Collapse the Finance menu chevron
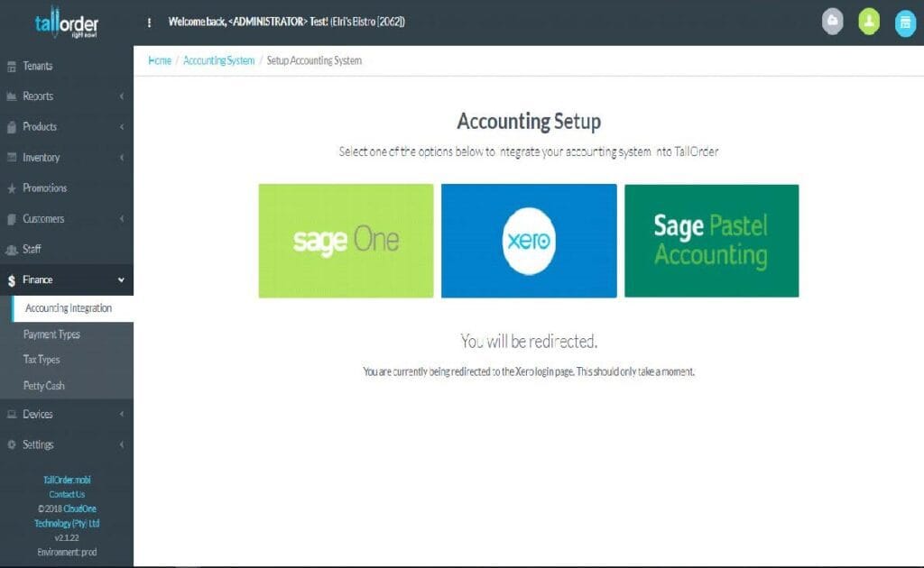The width and height of the screenshot is (924, 568). pyautogui.click(x=121, y=279)
